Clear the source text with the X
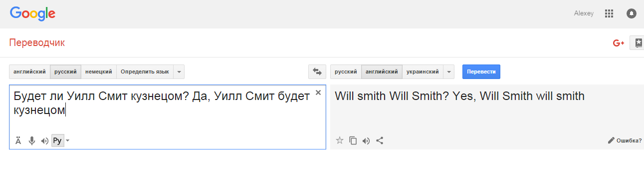Image resolution: width=644 pixels, height=187 pixels. (318, 92)
